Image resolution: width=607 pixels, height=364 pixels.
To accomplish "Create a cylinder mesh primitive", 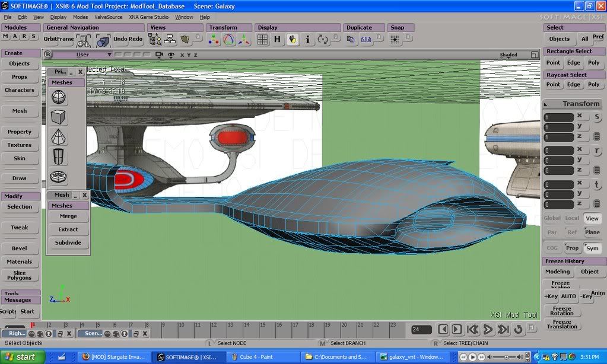I will point(59,157).
